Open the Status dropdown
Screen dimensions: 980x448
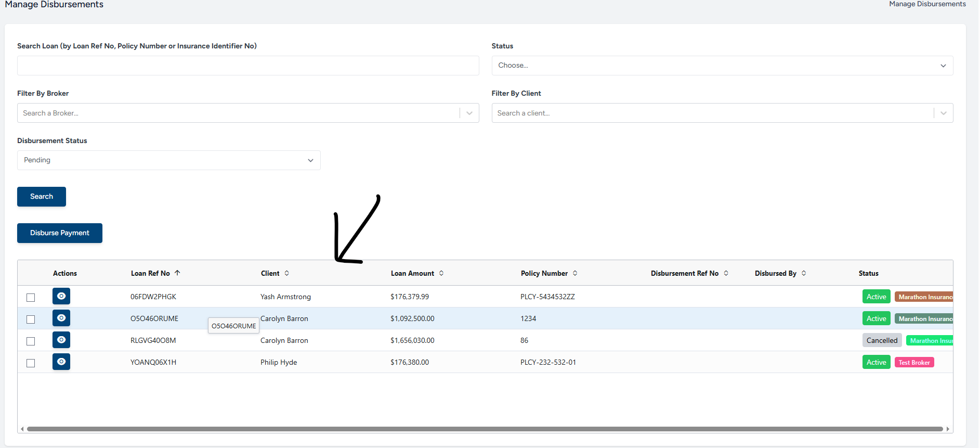click(x=722, y=66)
